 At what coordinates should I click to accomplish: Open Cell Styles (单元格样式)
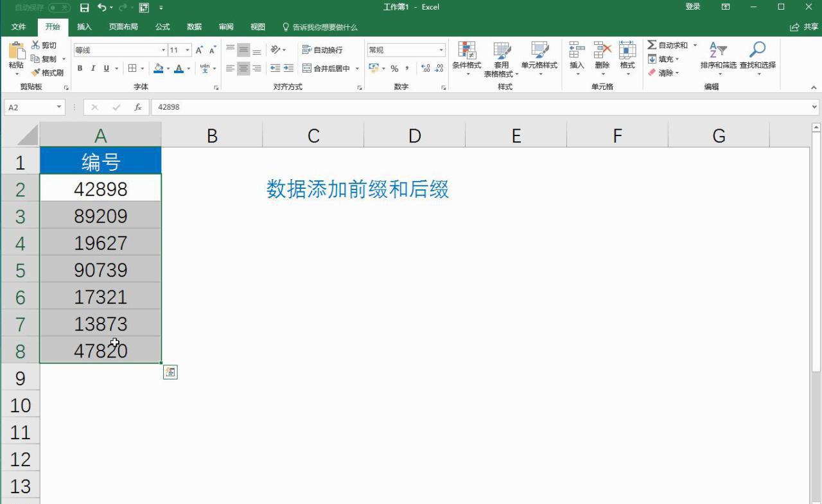coord(539,58)
